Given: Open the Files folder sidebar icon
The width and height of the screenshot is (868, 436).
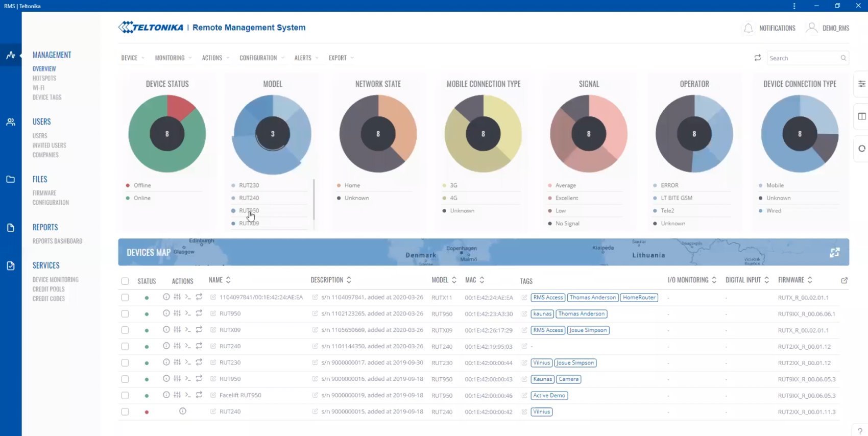Looking at the screenshot, I should pyautogui.click(x=10, y=179).
